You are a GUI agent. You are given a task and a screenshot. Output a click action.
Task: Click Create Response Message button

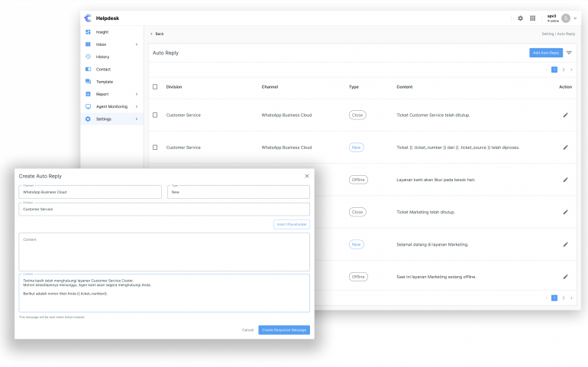pyautogui.click(x=284, y=330)
